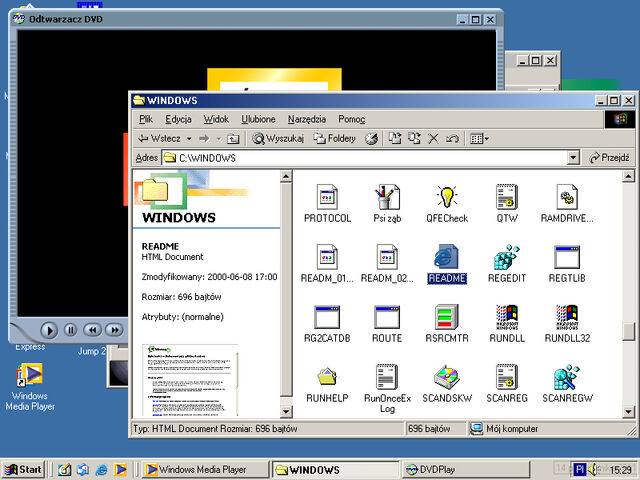Open the Wstecz history dropdown arrow
The image size is (640, 480).
[x=189, y=139]
